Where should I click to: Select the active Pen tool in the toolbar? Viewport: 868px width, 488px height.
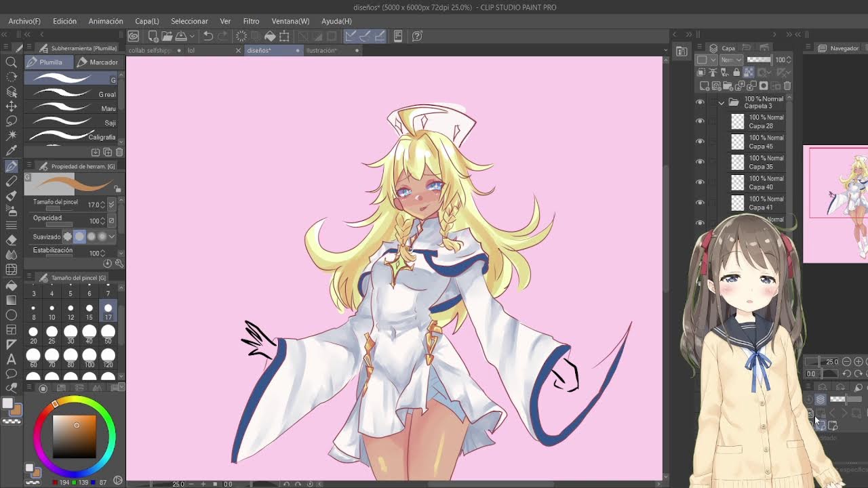(11, 166)
